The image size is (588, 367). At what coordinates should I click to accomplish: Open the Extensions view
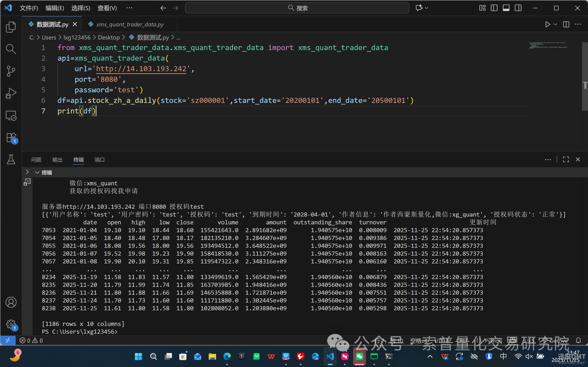pos(11,138)
